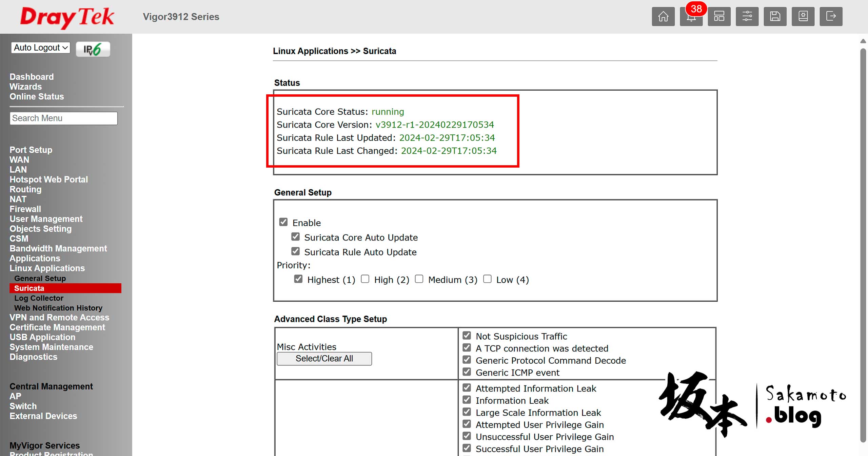This screenshot has width=868, height=456.
Task: Open Dashboard in the sidebar
Action: point(32,77)
